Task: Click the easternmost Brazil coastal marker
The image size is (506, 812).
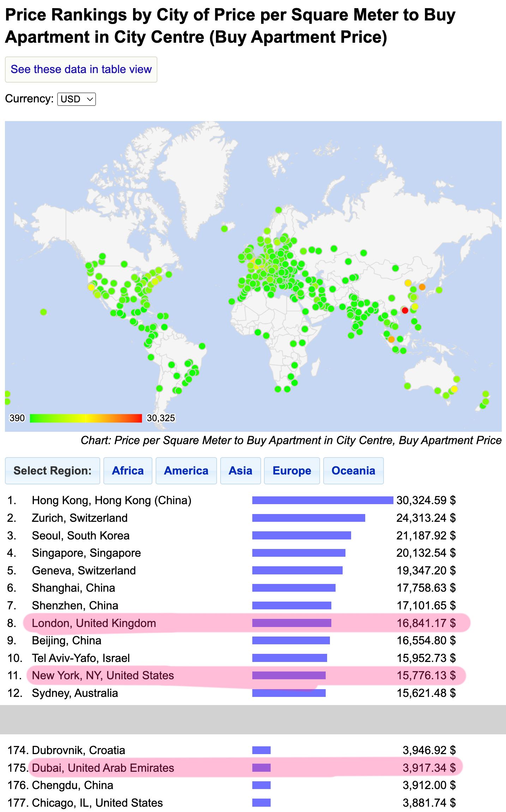Action: click(202, 346)
